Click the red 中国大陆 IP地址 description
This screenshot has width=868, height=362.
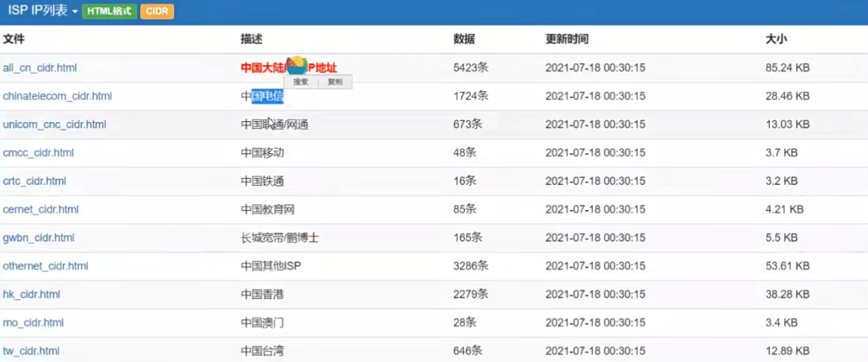289,68
